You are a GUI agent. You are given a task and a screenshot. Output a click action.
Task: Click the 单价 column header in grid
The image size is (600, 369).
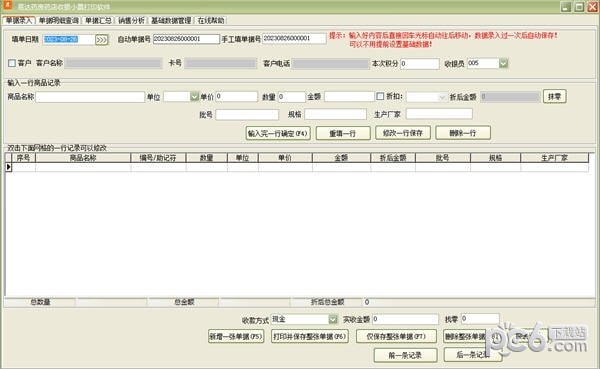(285, 158)
